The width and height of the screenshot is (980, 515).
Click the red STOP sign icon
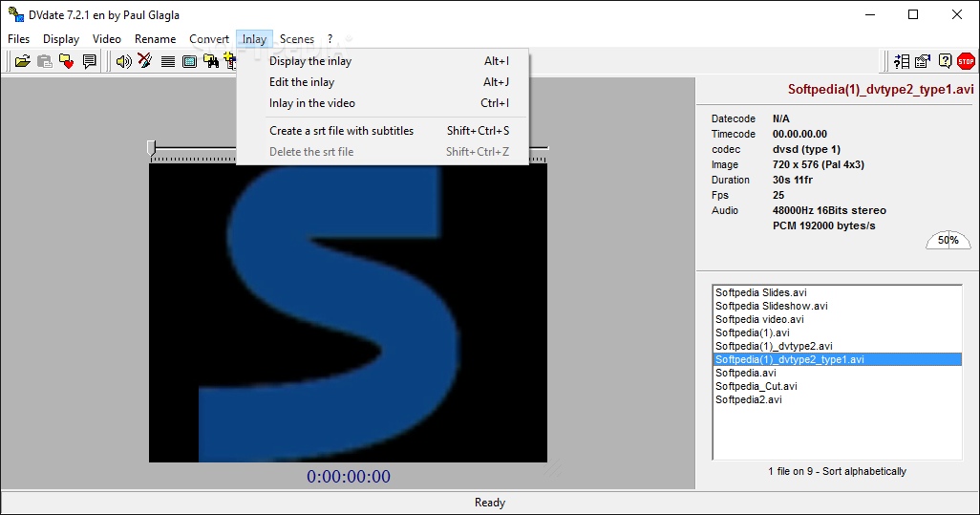point(966,61)
